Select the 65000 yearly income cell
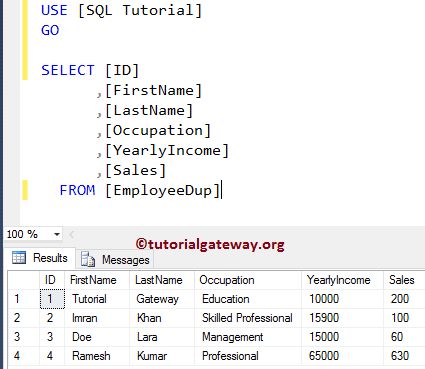This screenshot has width=425, height=369. coord(342,356)
